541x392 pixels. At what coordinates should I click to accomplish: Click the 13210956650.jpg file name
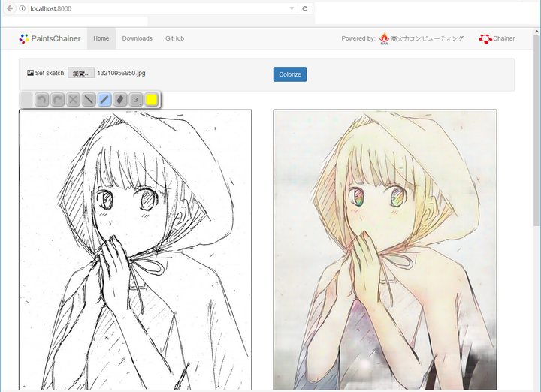click(121, 73)
